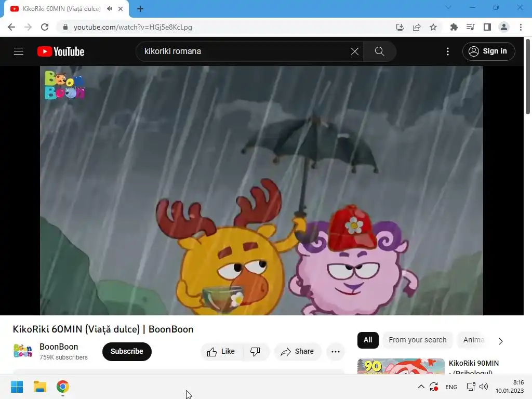Clear the search query with X
The image size is (532, 399).
[x=354, y=51]
